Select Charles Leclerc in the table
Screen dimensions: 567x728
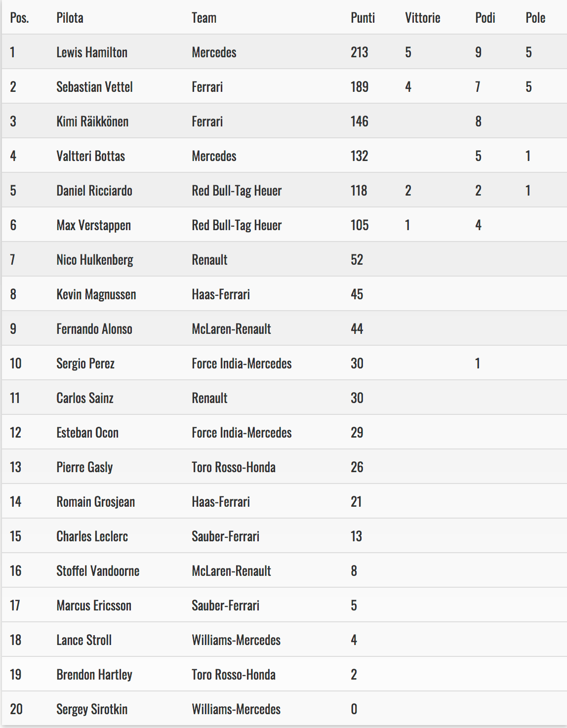92,536
